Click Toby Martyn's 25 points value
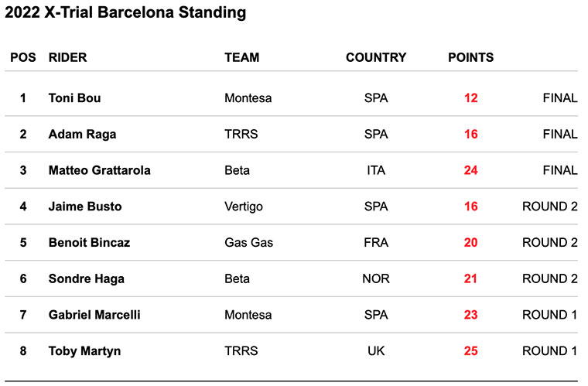Screen dimensions: 588x386 pyautogui.click(x=471, y=350)
